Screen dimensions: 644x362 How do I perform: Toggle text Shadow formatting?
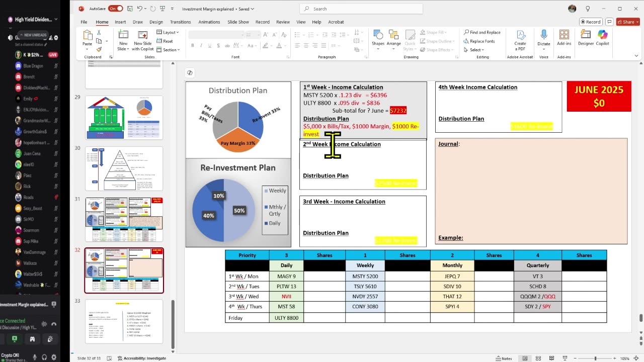tap(218, 46)
